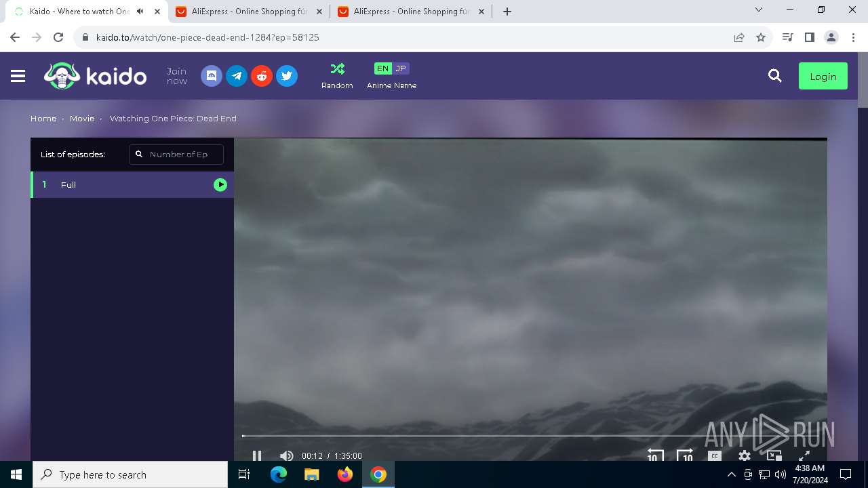
Task: Open the Twitter join icon
Action: coord(287,76)
